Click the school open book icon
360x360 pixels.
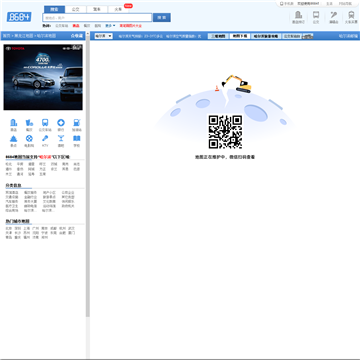pyautogui.click(x=77, y=138)
